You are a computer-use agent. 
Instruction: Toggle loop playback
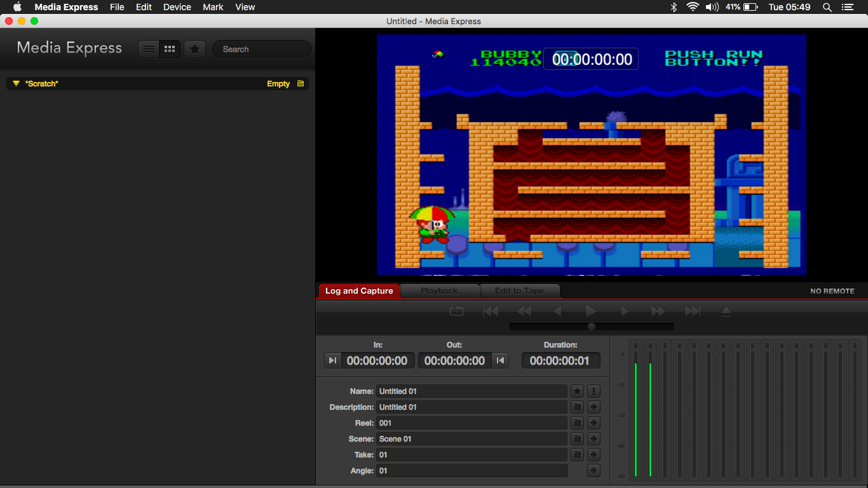click(457, 311)
